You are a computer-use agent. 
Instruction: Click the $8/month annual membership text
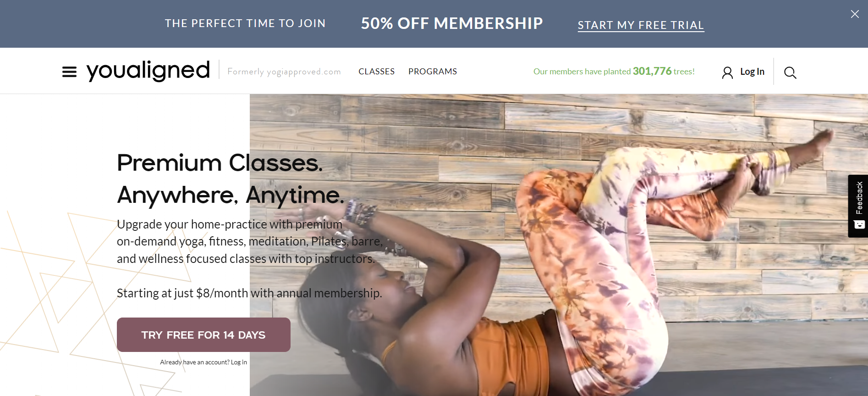(x=249, y=293)
